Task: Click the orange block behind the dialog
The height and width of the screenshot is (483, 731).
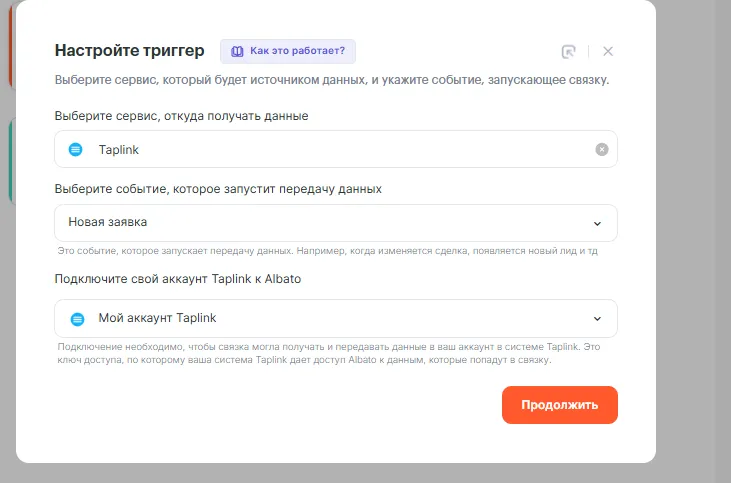Action: click(10, 50)
